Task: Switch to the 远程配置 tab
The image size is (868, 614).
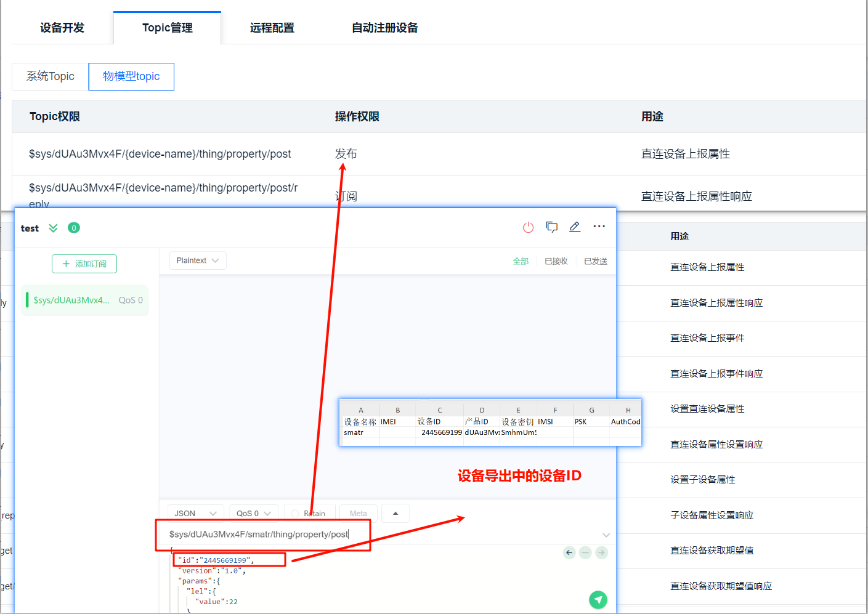Action: [273, 27]
